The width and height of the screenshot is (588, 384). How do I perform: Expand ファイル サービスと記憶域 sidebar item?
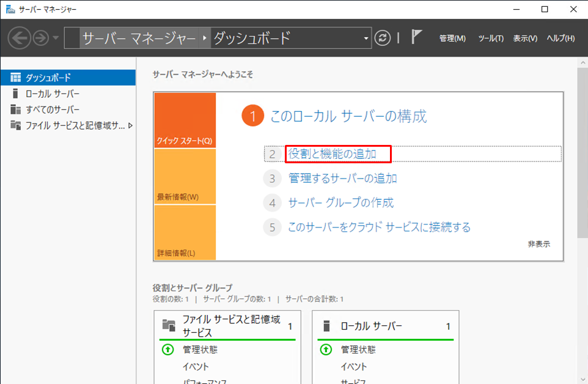tap(130, 125)
